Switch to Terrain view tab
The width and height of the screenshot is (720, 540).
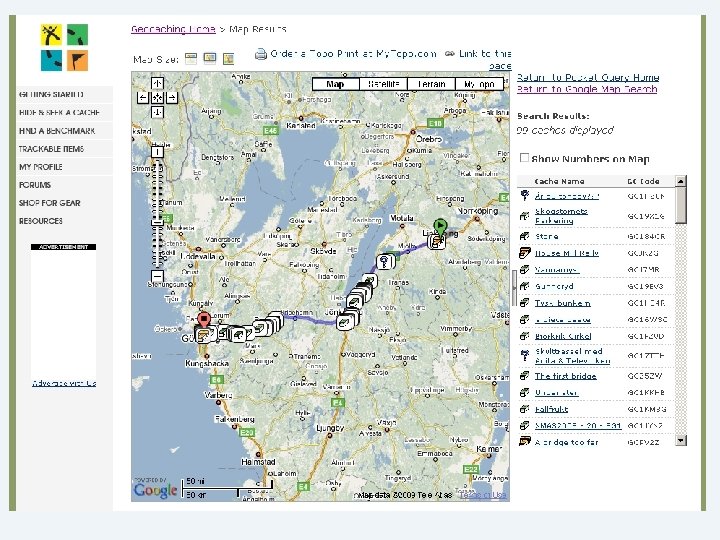tap(432, 84)
